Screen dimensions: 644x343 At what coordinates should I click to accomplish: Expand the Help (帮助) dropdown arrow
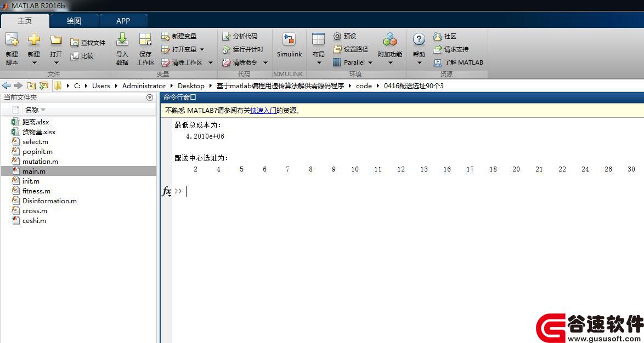[419, 63]
